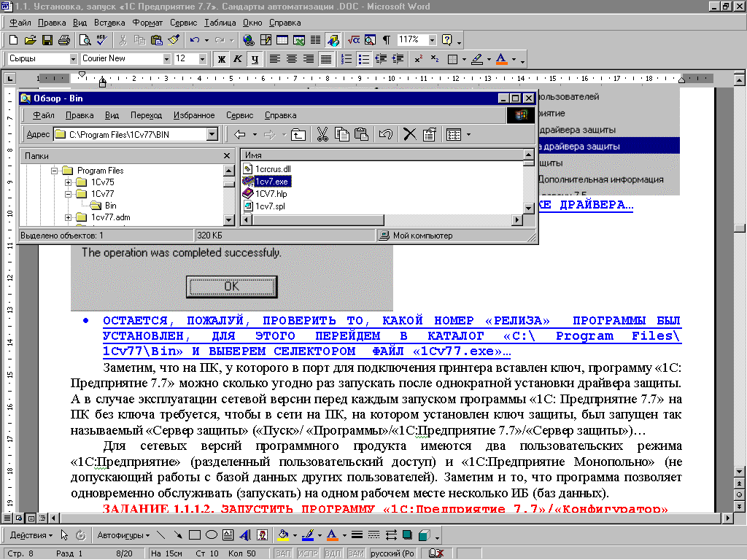
Task: Align text left button
Action: pyautogui.click(x=275, y=59)
